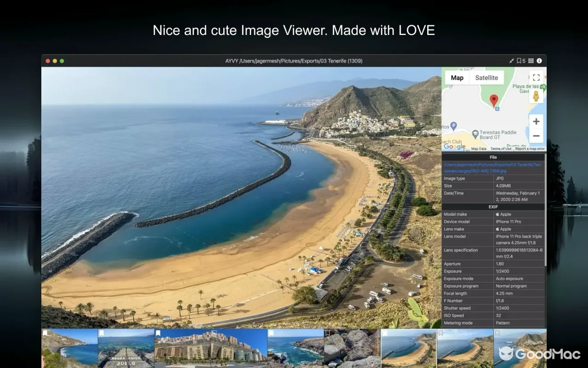Select the Focal length value 4.25 mm

click(x=504, y=293)
